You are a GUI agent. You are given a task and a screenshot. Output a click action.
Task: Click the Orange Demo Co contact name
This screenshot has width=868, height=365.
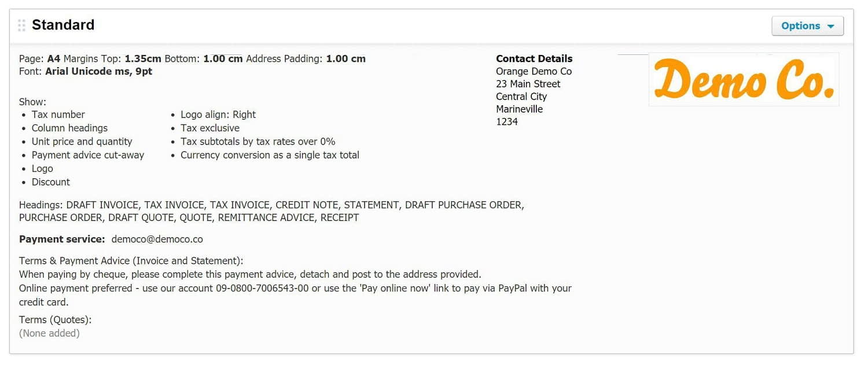click(x=534, y=71)
